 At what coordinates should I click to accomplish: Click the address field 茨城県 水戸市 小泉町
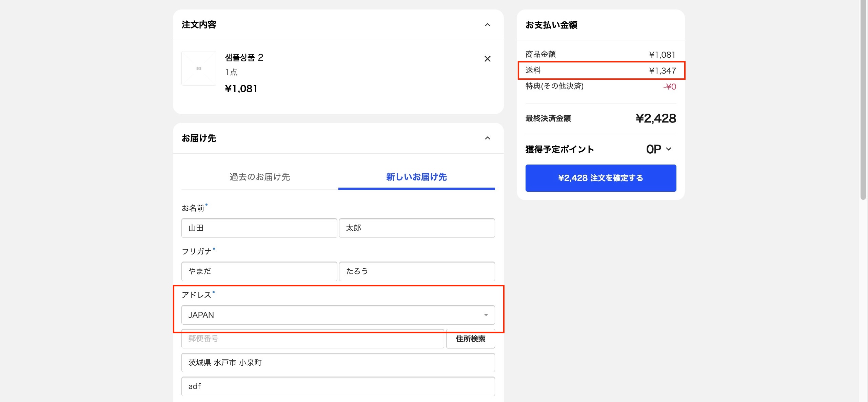click(338, 362)
